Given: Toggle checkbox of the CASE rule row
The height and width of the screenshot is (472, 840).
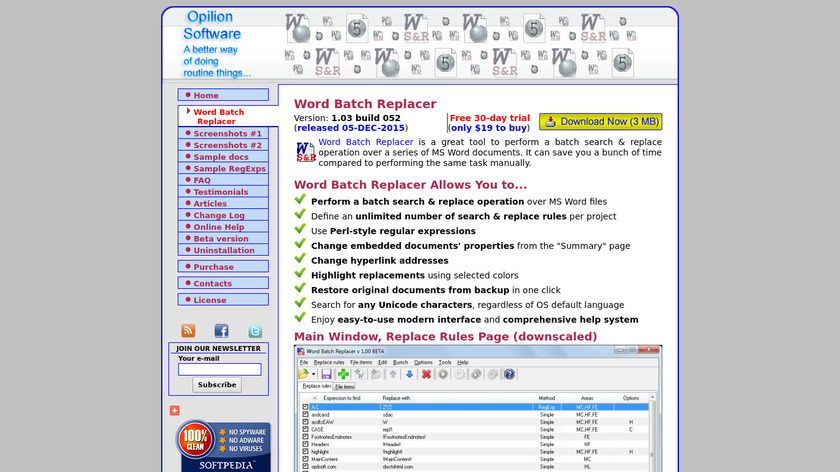Looking at the screenshot, I should tap(305, 429).
